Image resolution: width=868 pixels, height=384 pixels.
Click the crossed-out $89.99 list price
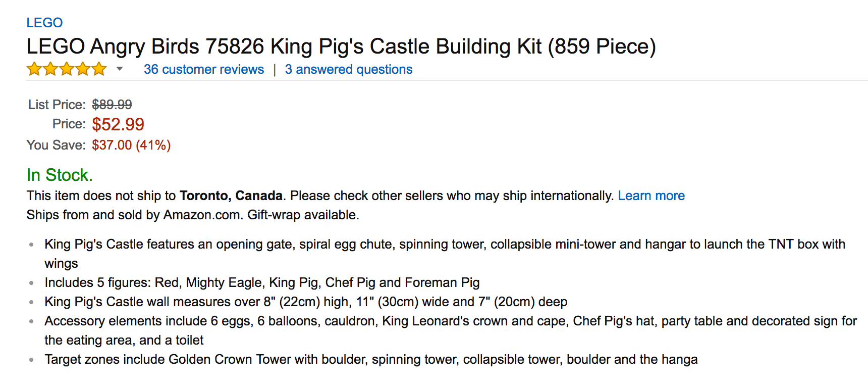tap(112, 105)
